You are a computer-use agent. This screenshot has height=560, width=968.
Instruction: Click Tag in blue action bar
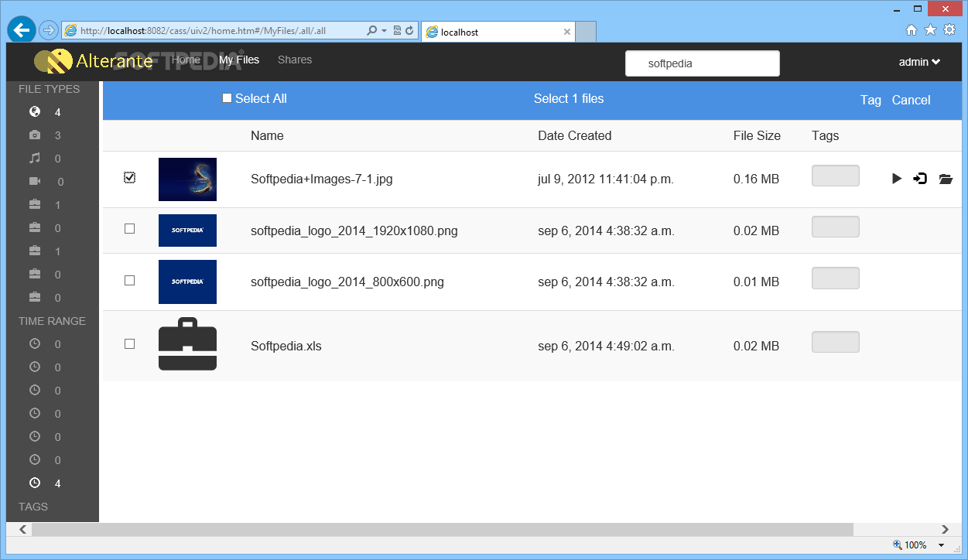(871, 100)
